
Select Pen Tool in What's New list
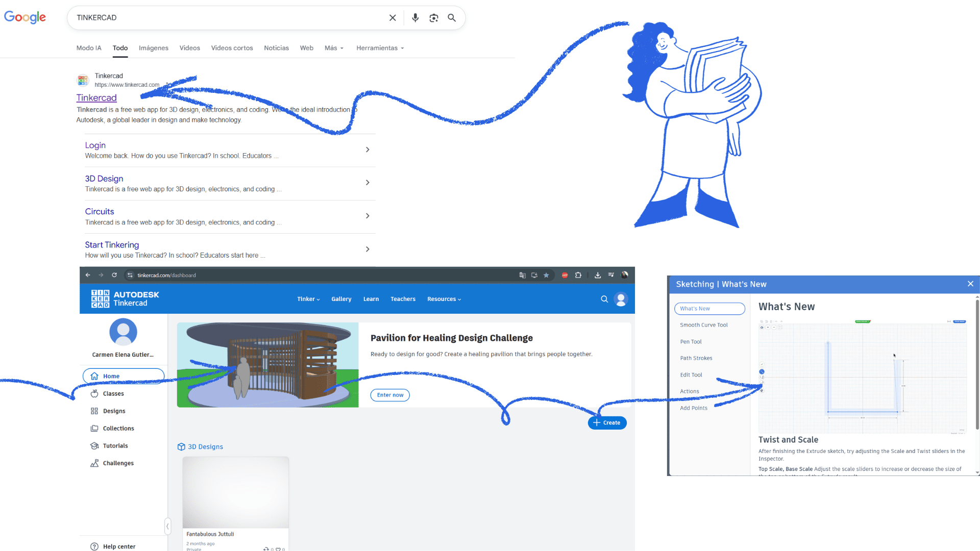(691, 342)
